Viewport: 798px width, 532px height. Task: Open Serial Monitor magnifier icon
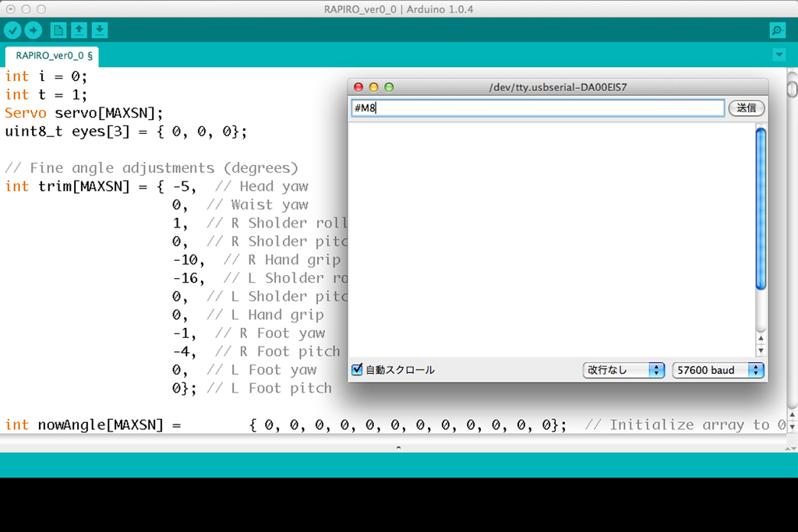777,30
